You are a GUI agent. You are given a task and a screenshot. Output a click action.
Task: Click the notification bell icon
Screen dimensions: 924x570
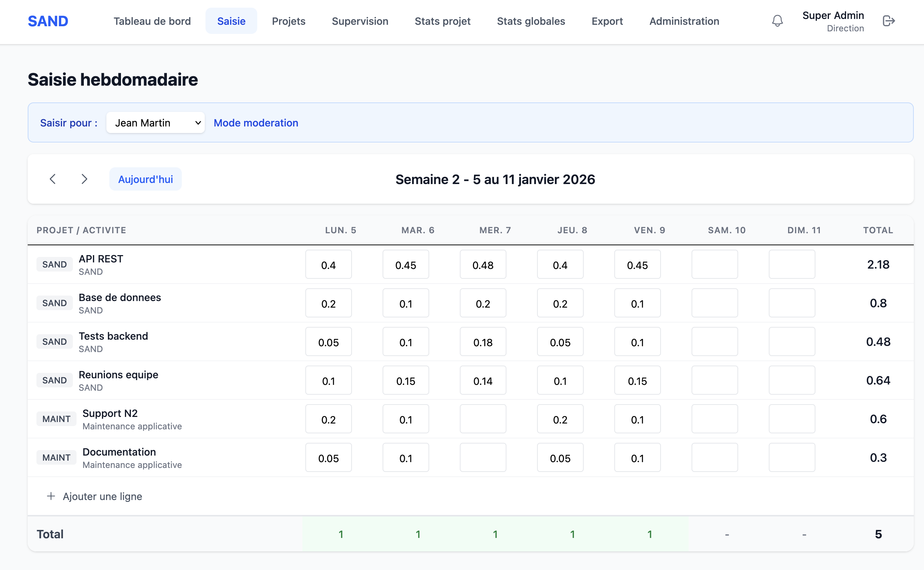[x=777, y=21]
